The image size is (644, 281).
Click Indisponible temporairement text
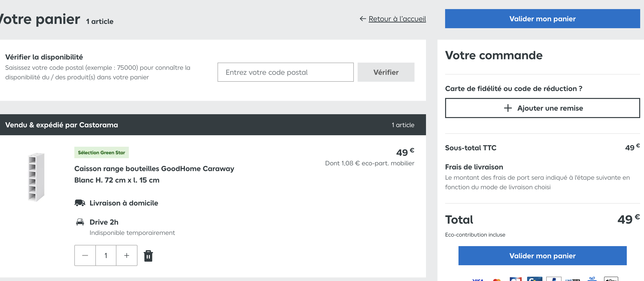[x=132, y=233]
